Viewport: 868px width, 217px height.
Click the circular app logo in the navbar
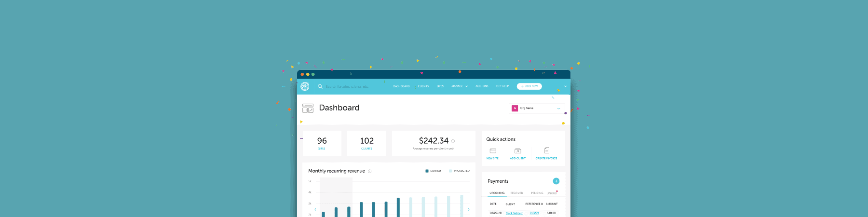point(305,86)
